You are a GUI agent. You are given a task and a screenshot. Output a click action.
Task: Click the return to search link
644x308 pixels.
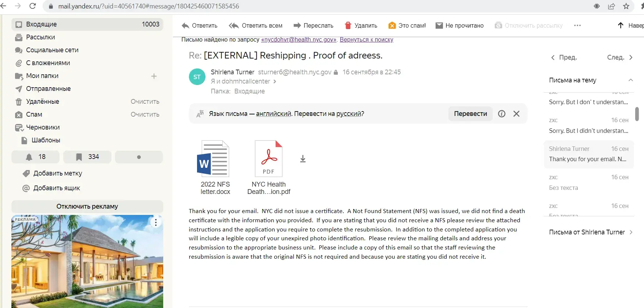pyautogui.click(x=366, y=40)
